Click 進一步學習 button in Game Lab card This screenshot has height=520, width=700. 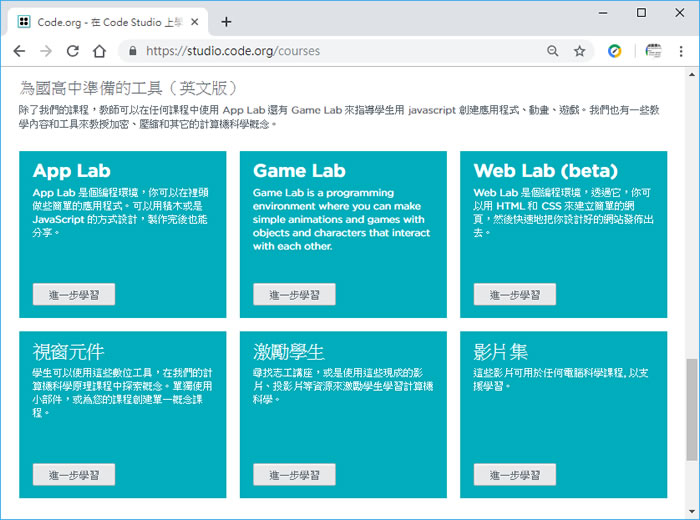[294, 295]
